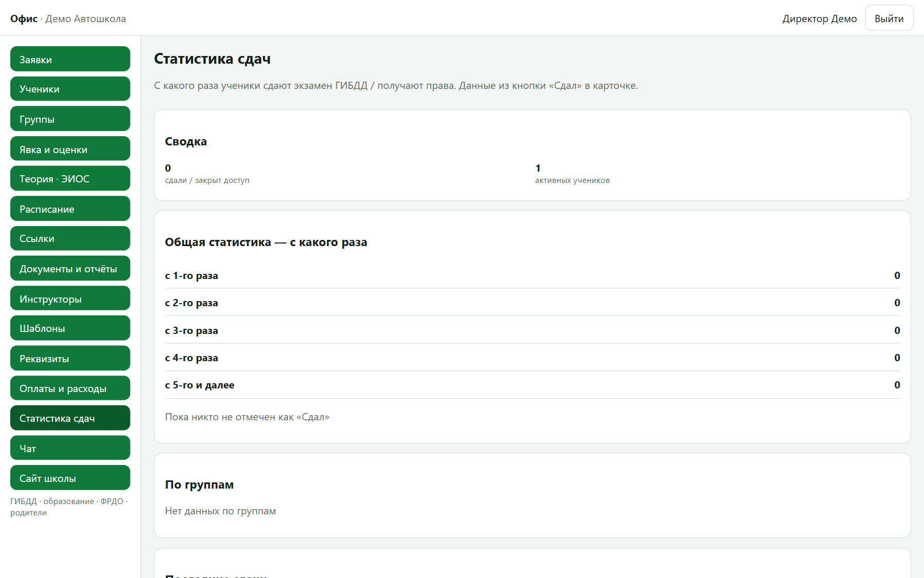Click the Директор Демо user name
Screen dimensions: 924x578
coord(819,18)
